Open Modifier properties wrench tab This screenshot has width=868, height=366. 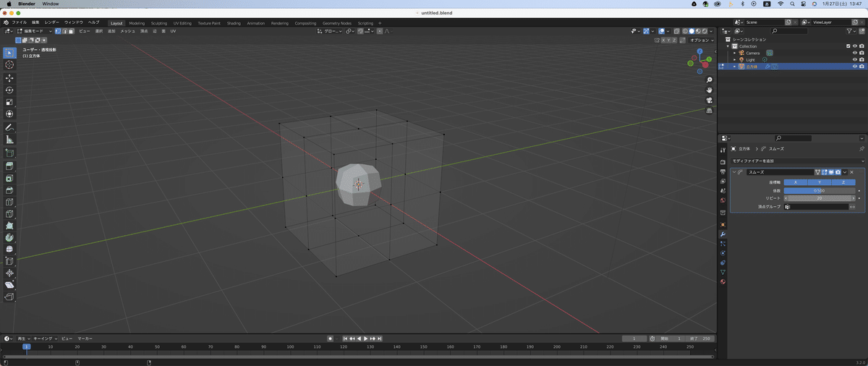click(x=723, y=234)
